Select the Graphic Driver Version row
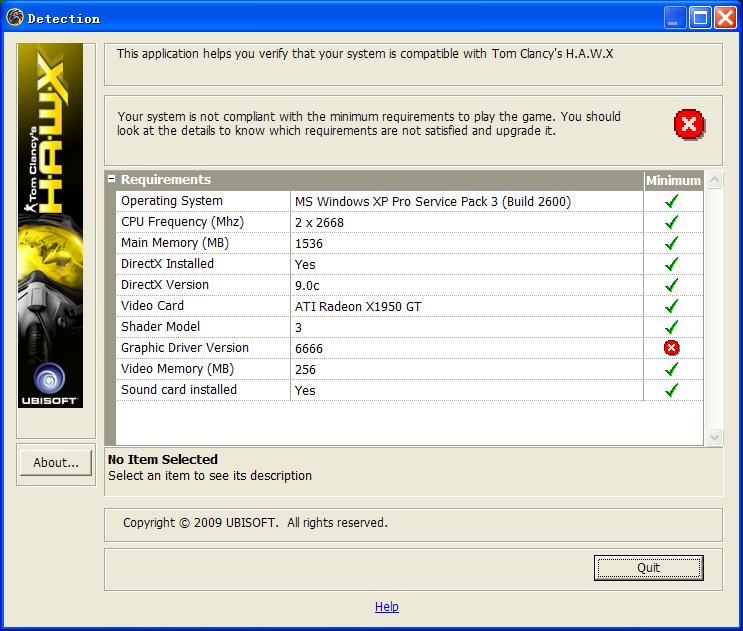This screenshot has height=631, width=743. 409,348
